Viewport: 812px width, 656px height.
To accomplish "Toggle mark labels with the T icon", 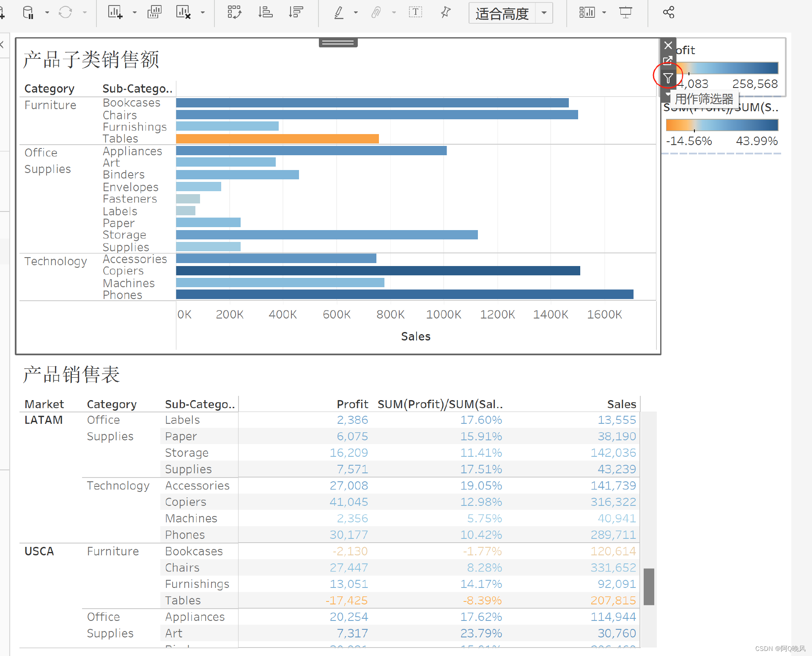I will [x=415, y=12].
